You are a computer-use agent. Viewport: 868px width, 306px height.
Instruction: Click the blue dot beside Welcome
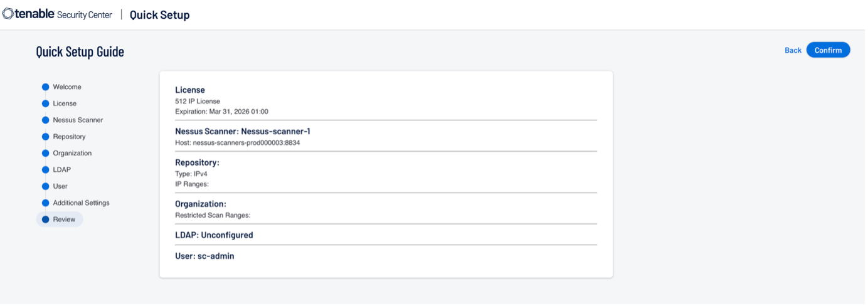[45, 87]
